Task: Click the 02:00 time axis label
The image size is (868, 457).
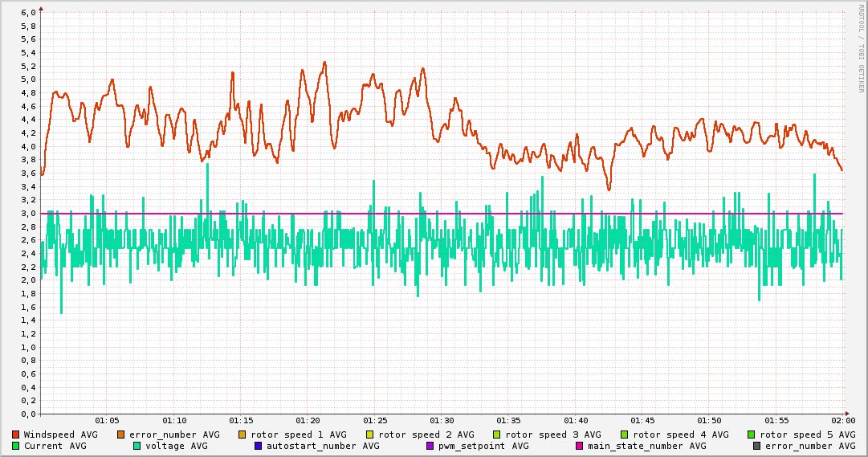Action: [x=843, y=420]
